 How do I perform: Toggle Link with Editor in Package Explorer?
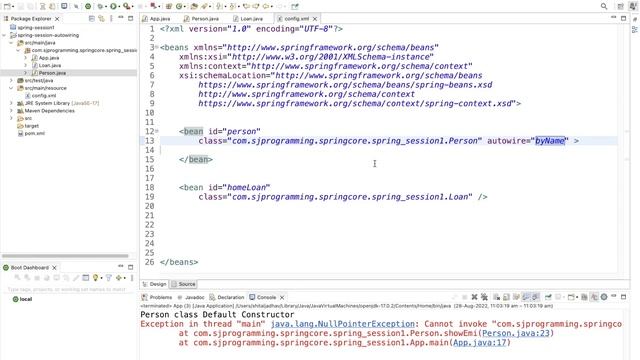[x=101, y=18]
